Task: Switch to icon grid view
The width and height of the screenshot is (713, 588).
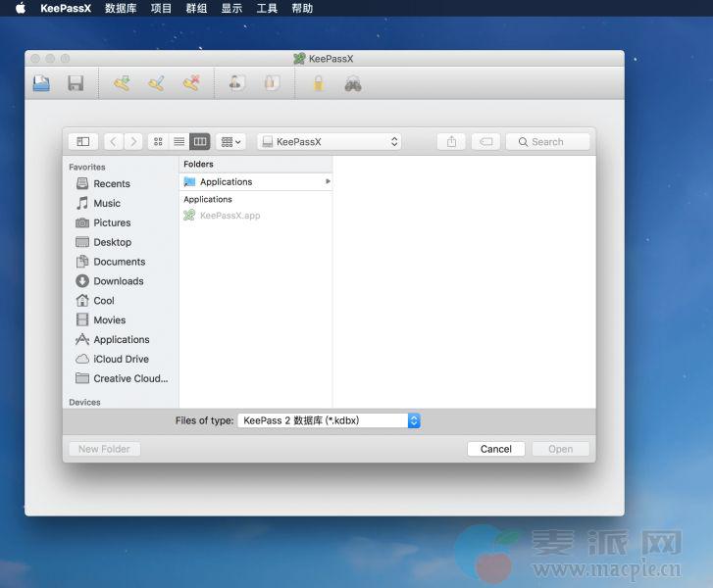Action: pos(158,141)
